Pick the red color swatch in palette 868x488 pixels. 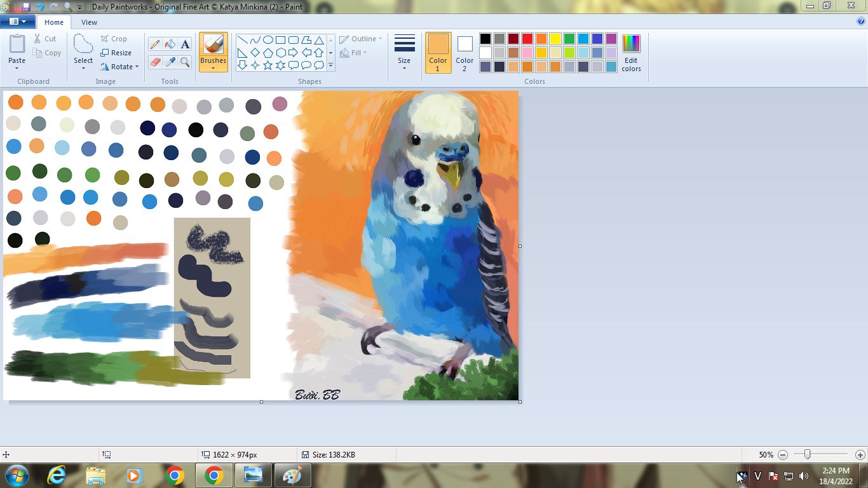[527, 39]
